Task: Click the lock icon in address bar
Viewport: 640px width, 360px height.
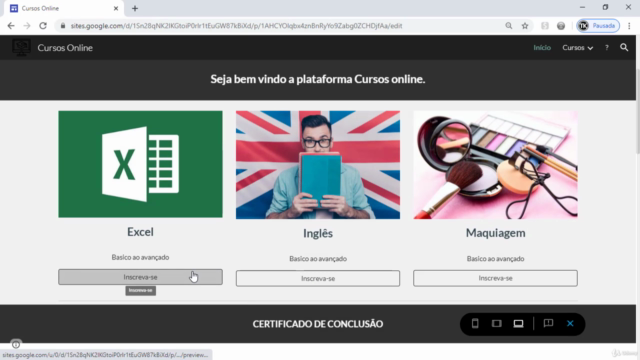Action: (62, 26)
